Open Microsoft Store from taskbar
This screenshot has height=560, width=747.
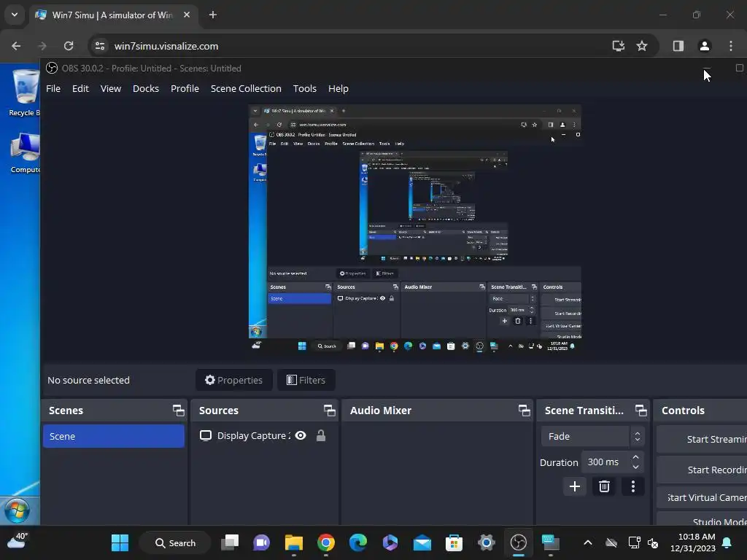pos(454,542)
